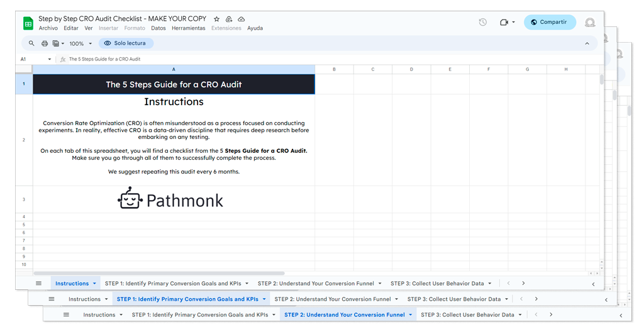Click the search magnifier in toolbar
The height and width of the screenshot is (334, 644).
click(31, 43)
